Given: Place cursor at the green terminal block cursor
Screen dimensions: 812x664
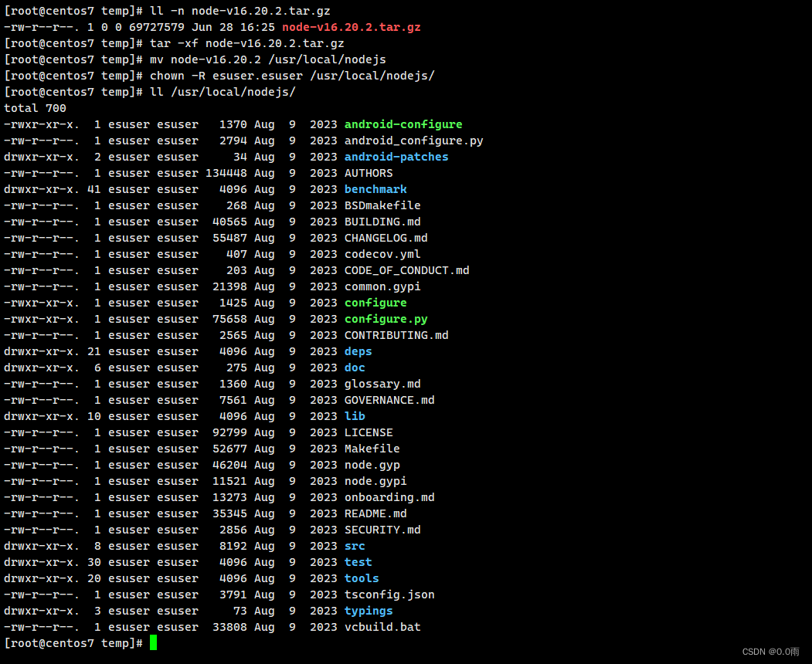Looking at the screenshot, I should click(152, 642).
